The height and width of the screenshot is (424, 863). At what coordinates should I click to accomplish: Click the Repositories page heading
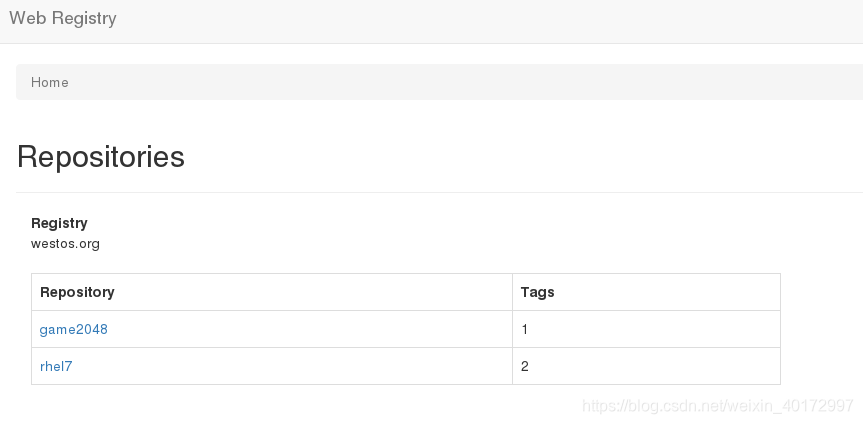[101, 156]
